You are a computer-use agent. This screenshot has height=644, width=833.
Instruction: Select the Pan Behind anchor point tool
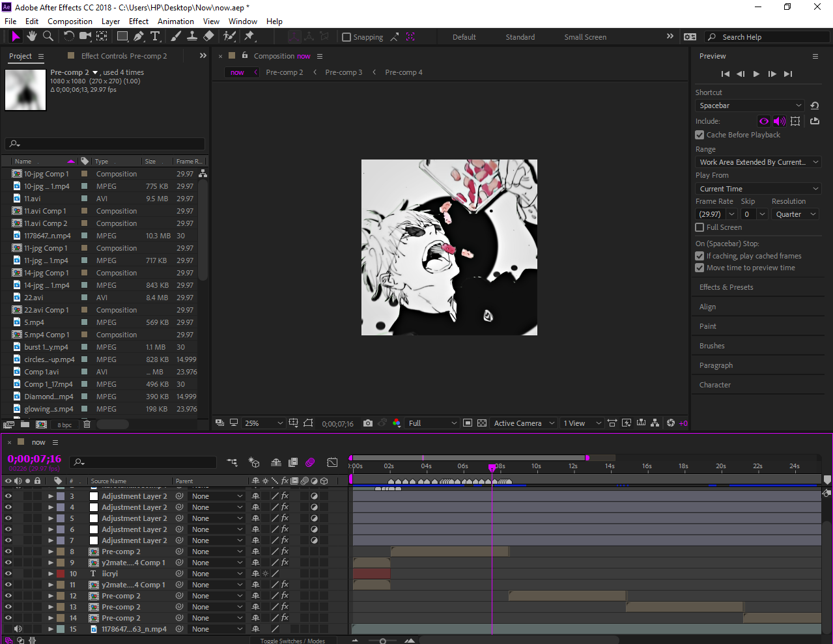click(x=102, y=36)
